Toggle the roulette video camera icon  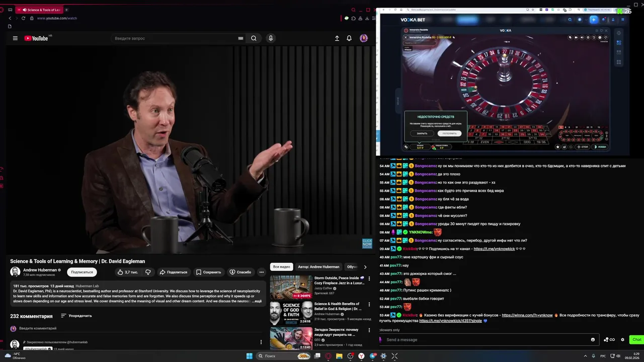[576, 37]
